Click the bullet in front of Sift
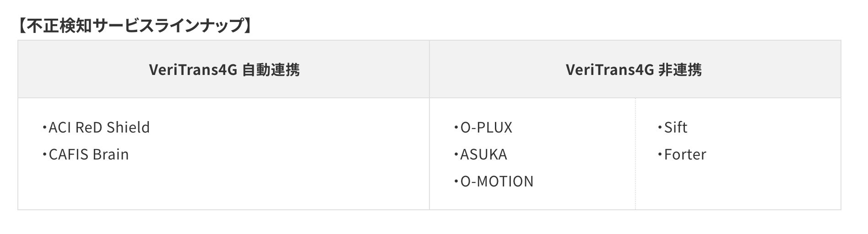The width and height of the screenshot is (868, 234). (660, 127)
